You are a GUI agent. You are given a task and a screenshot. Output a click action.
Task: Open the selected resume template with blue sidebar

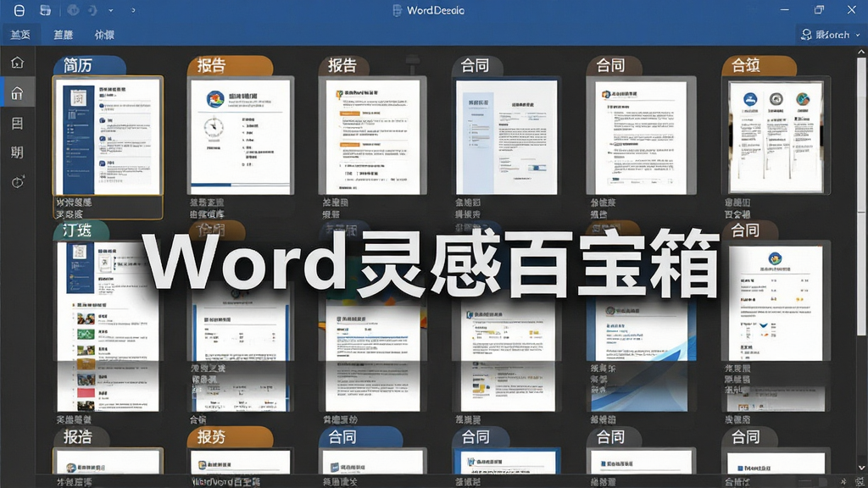[108, 136]
